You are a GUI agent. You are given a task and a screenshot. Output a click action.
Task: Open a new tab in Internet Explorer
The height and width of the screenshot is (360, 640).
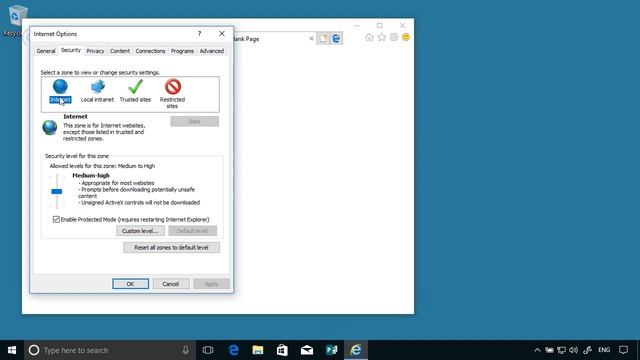323,38
